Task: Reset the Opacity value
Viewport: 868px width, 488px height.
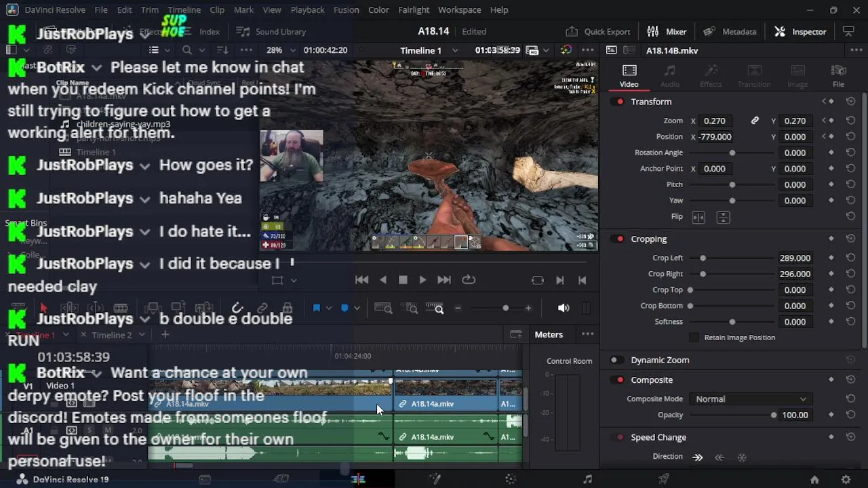Action: (x=850, y=415)
